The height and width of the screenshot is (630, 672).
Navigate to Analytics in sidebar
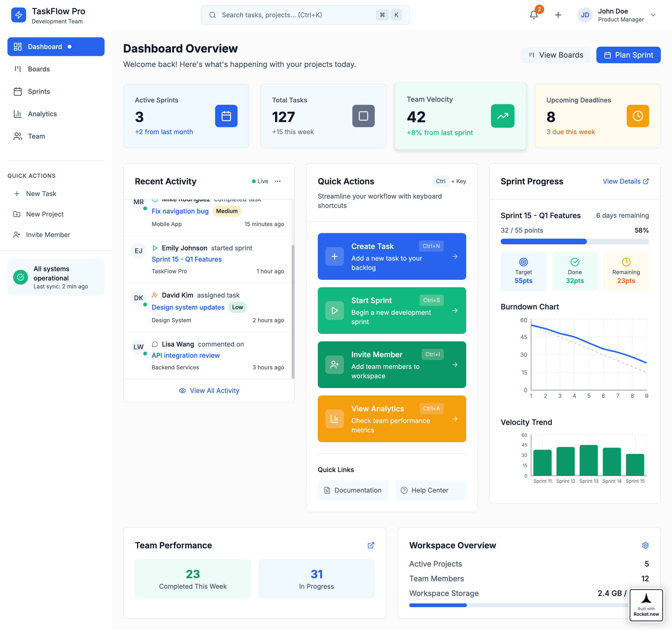56,114
